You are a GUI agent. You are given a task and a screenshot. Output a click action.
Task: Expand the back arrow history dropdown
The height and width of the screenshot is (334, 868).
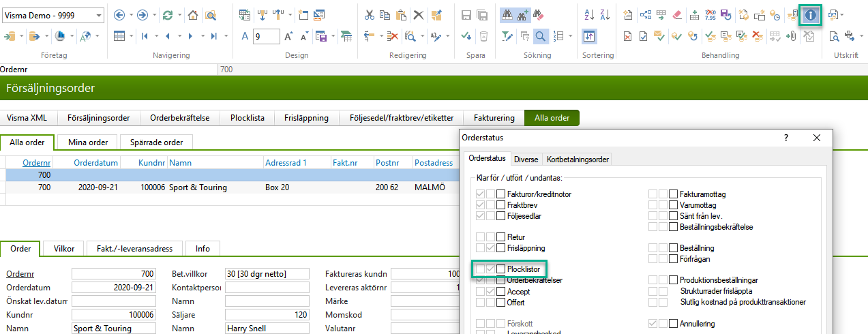[131, 15]
